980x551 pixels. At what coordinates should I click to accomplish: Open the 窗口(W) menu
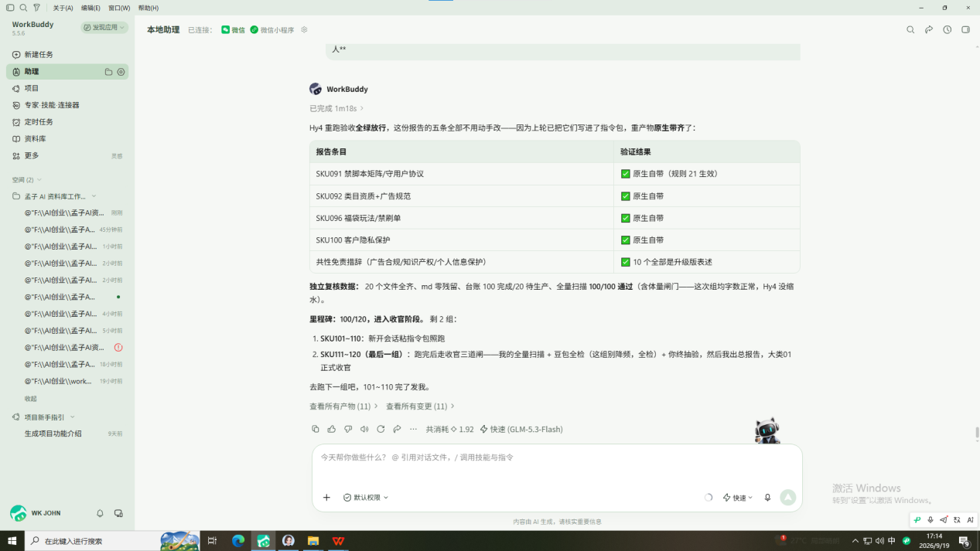click(x=119, y=8)
